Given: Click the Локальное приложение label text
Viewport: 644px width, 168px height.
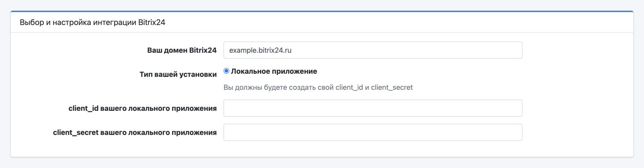Looking at the screenshot, I should click(274, 71).
